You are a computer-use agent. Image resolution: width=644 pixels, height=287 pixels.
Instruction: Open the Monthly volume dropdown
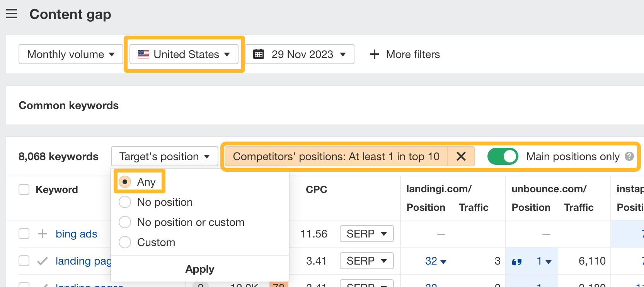coord(71,54)
